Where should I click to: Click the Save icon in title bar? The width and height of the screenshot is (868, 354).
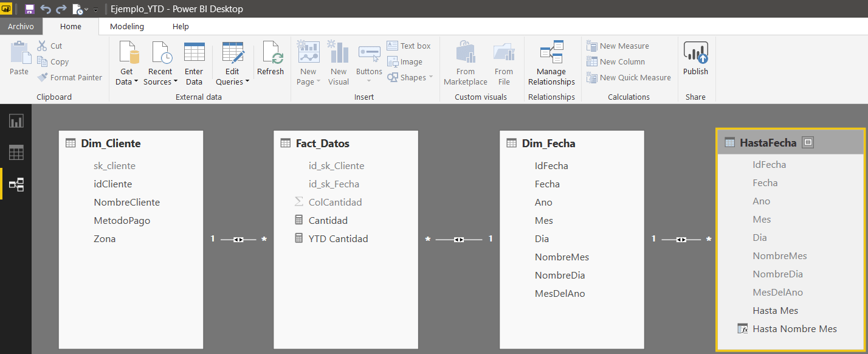(29, 9)
